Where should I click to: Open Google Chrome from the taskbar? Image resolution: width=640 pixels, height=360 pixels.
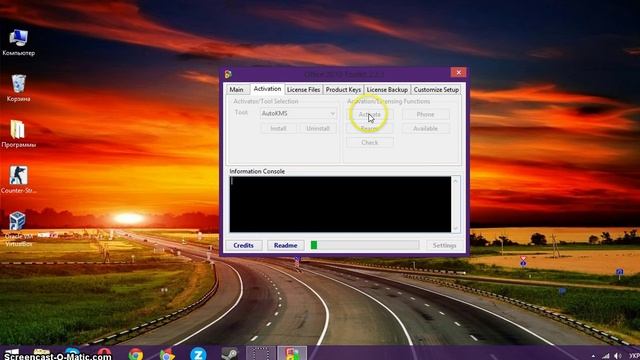click(x=136, y=354)
